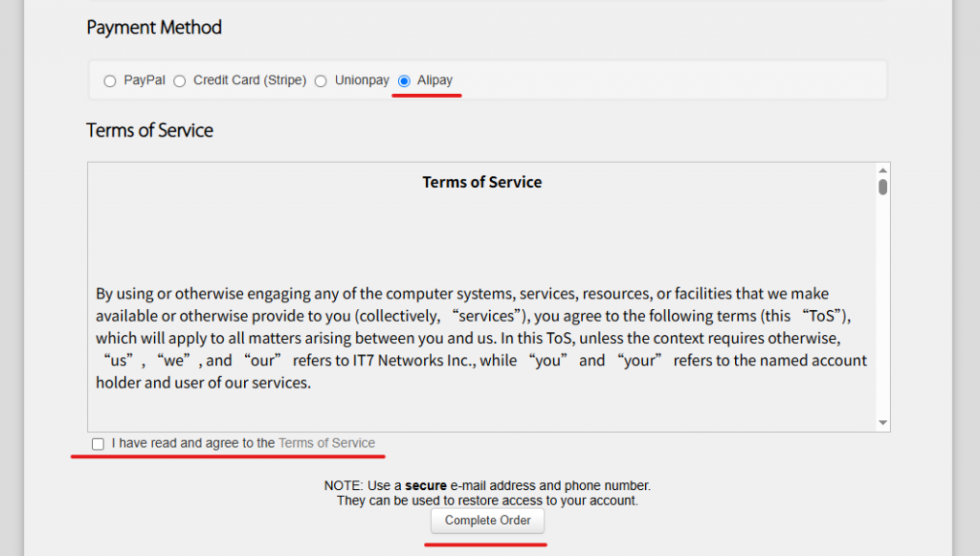Viewport: 980px width, 556px height.
Task: Click the terms box scroll down arrow
Action: coord(882,423)
